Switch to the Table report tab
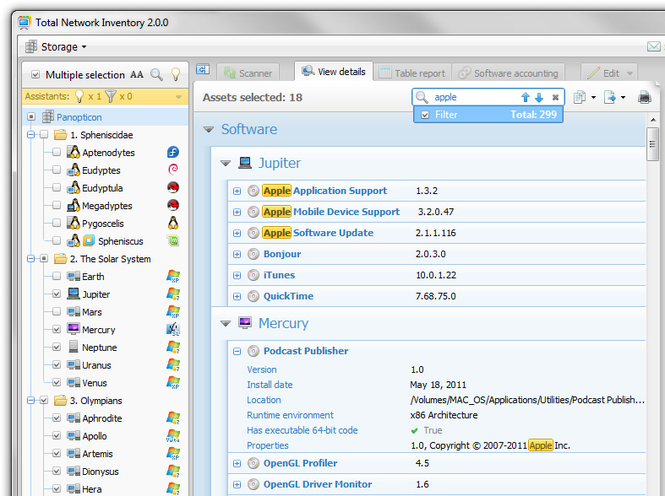 click(x=412, y=73)
